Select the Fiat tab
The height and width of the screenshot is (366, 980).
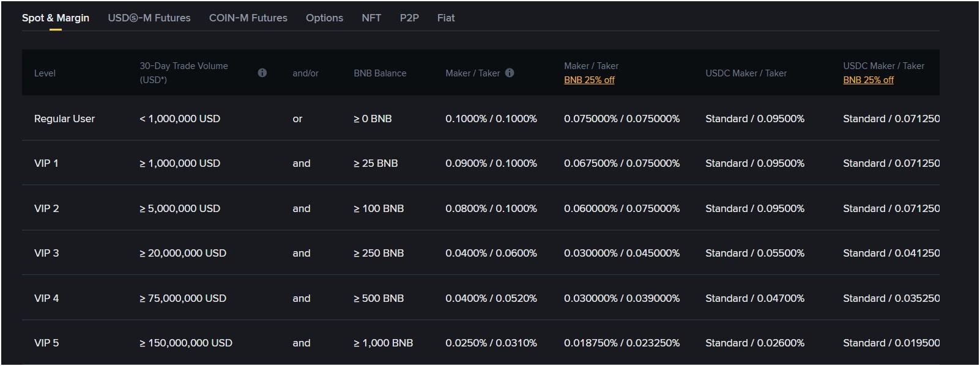coord(446,18)
